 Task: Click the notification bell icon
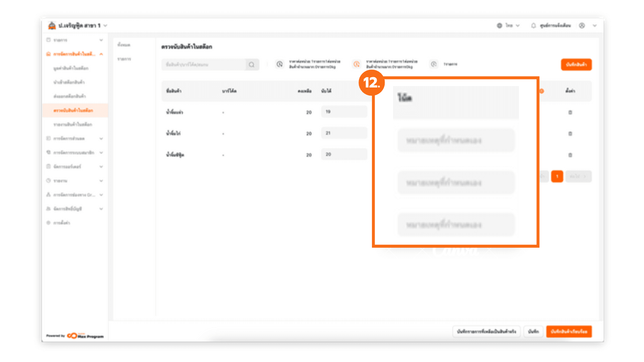533,25
